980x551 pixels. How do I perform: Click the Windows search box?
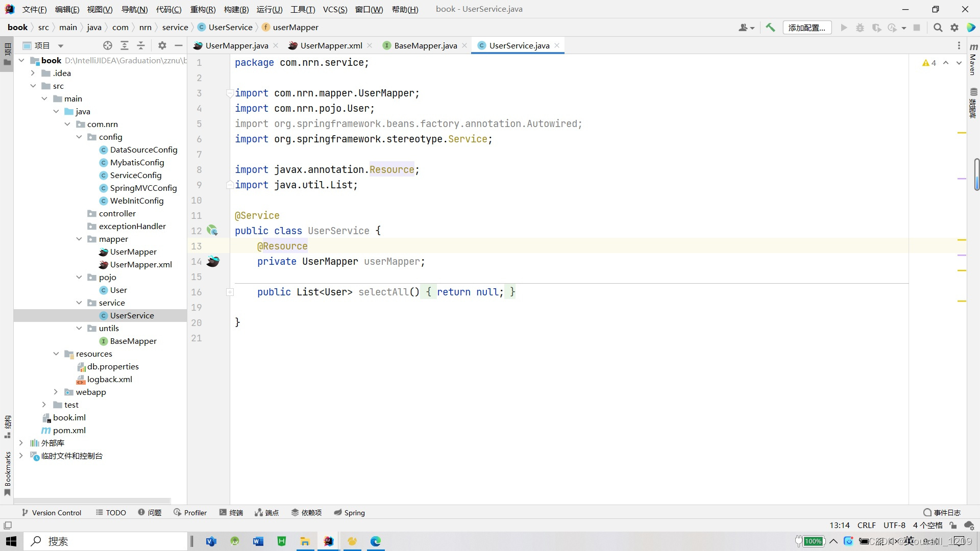click(107, 541)
